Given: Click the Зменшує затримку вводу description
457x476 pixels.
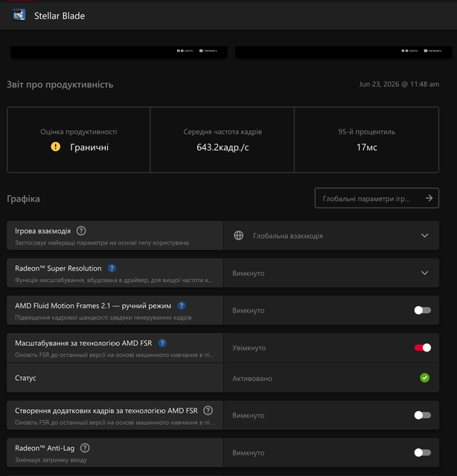Looking at the screenshot, I should click(51, 460).
